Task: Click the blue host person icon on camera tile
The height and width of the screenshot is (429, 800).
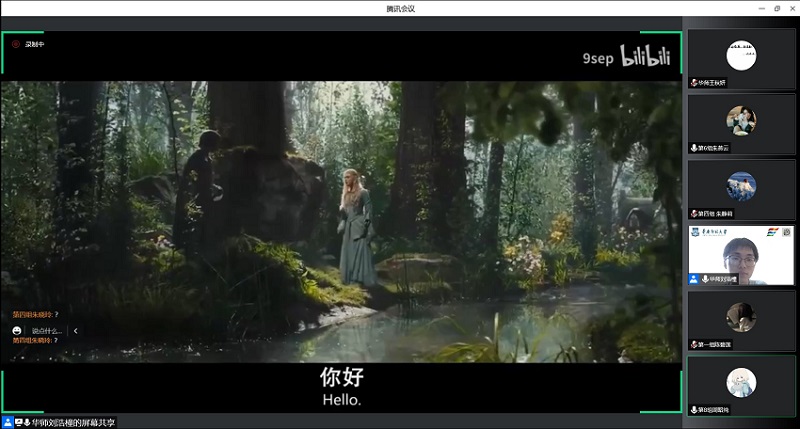Action: 694,279
